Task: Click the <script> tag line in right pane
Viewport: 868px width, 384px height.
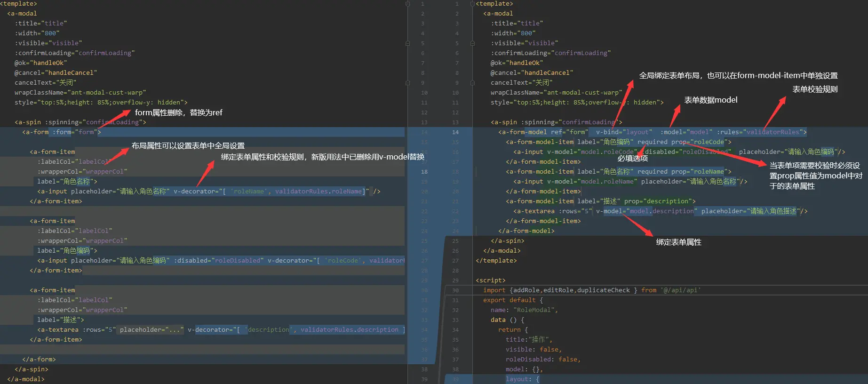Action: click(491, 280)
